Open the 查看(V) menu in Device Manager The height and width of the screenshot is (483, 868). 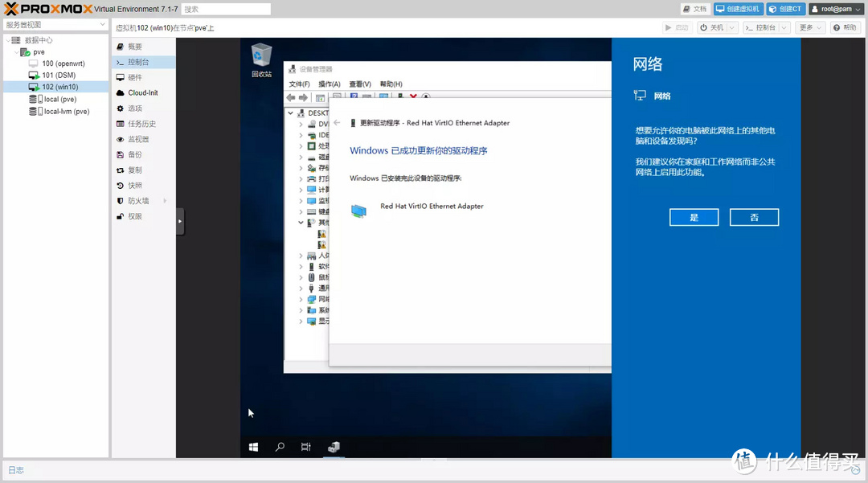click(x=360, y=84)
